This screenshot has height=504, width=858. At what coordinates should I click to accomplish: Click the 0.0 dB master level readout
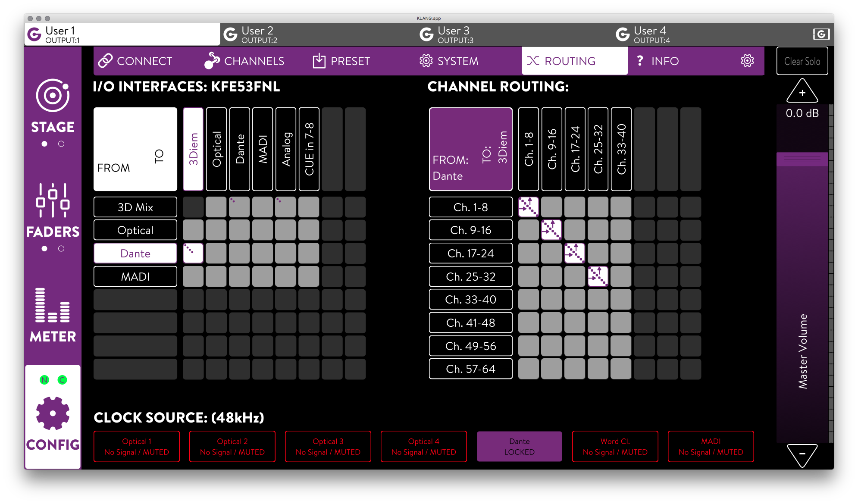coord(802,113)
